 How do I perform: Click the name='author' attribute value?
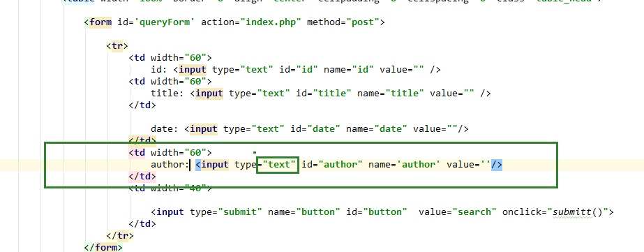419,165
